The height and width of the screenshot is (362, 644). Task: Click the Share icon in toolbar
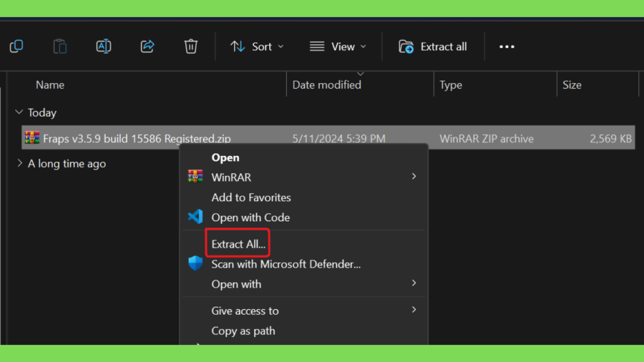147,47
